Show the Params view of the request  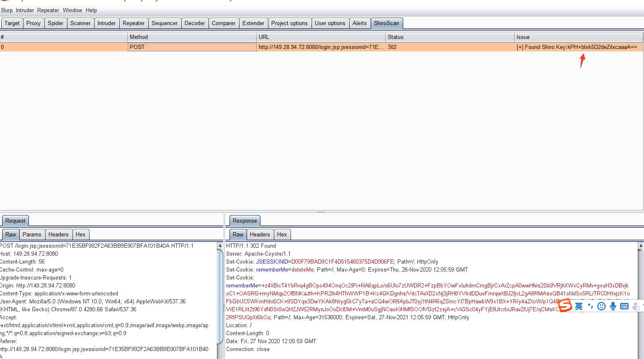tap(32, 234)
